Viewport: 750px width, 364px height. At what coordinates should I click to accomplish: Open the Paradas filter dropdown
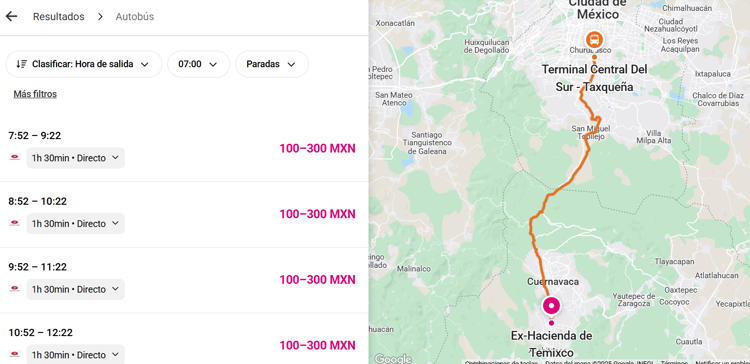click(x=272, y=64)
